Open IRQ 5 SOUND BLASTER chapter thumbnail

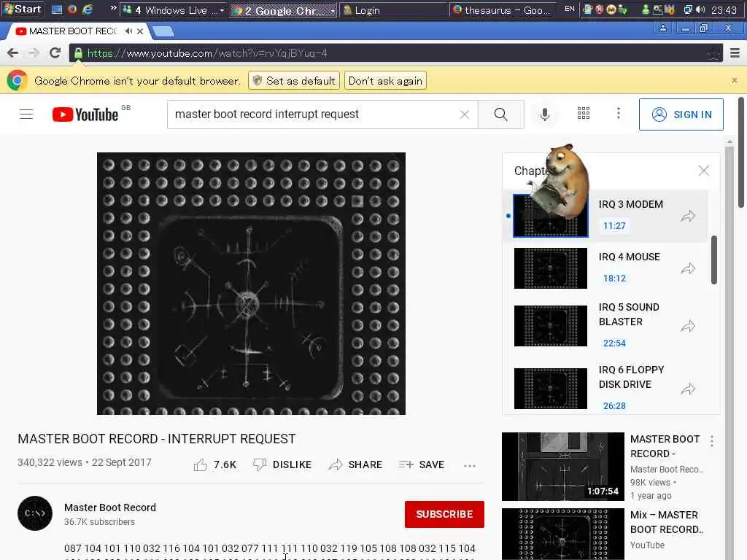point(551,326)
